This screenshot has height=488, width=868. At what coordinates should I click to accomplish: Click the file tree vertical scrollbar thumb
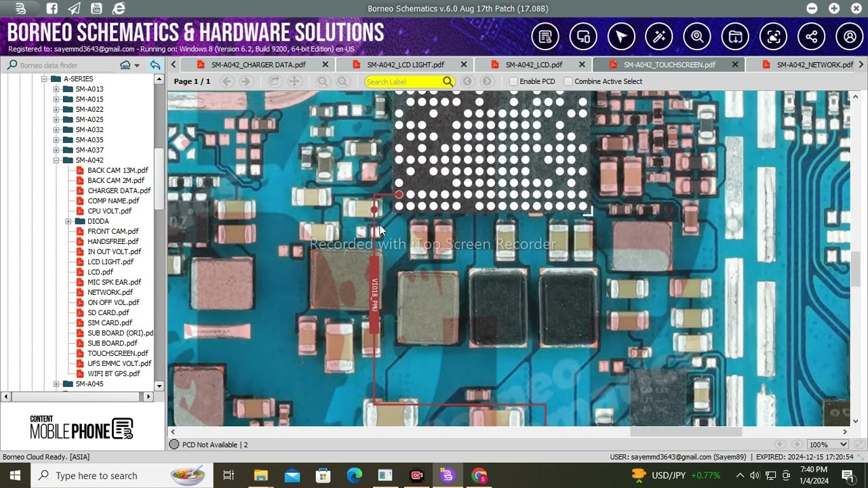tap(159, 178)
